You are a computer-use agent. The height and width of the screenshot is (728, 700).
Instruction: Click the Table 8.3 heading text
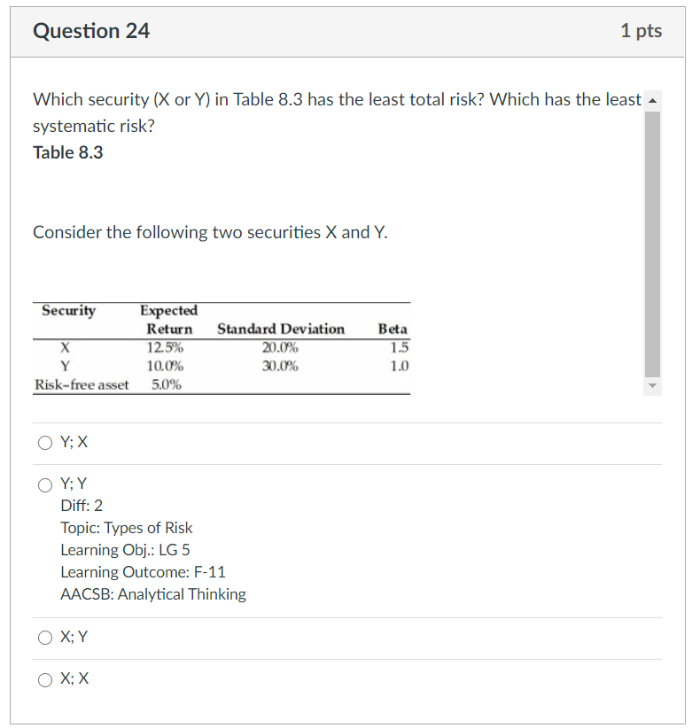pos(67,152)
